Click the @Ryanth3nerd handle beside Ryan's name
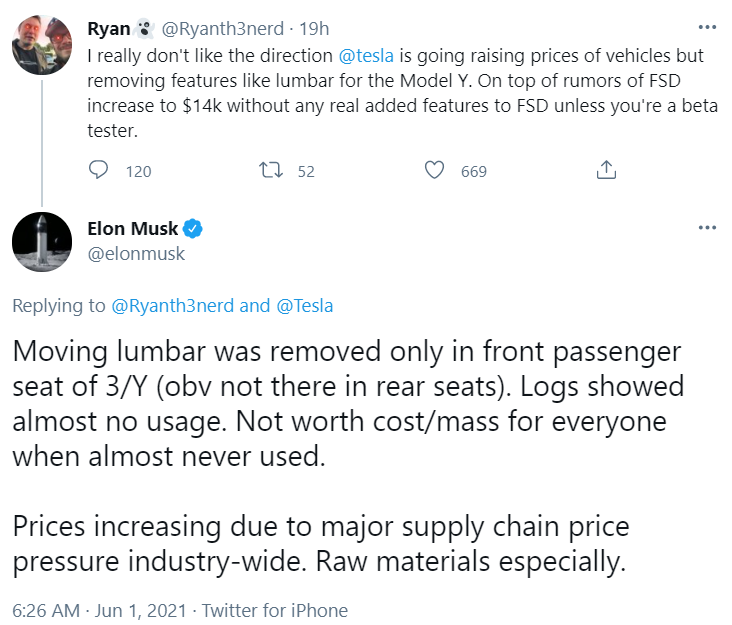Screen dimensions: 732x625 (x=223, y=29)
